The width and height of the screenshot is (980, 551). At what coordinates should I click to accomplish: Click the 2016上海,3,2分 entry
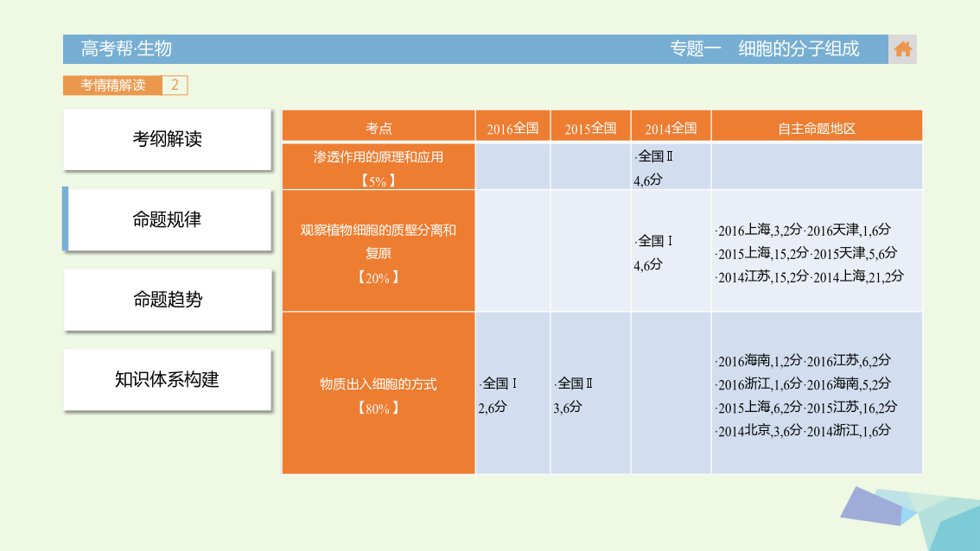(758, 230)
